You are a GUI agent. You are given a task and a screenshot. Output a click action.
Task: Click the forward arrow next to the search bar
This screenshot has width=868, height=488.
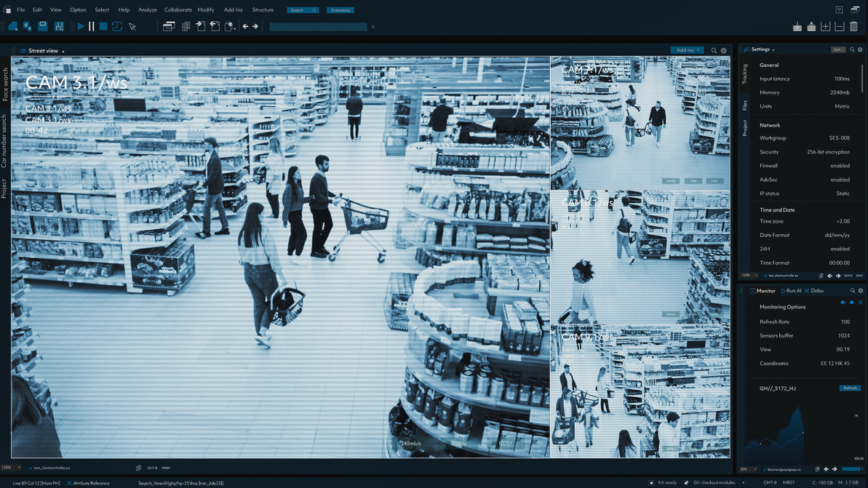pyautogui.click(x=254, y=26)
